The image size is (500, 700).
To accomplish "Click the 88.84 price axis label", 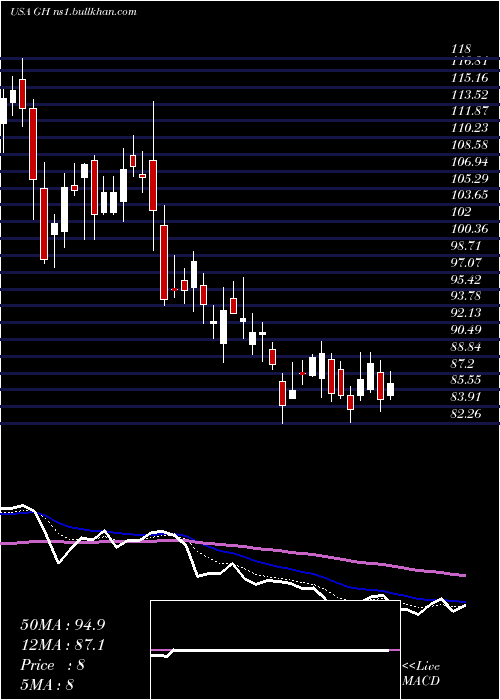I will click(467, 346).
